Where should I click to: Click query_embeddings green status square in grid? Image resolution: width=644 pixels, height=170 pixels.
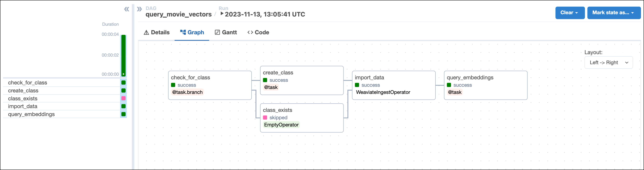point(123,114)
